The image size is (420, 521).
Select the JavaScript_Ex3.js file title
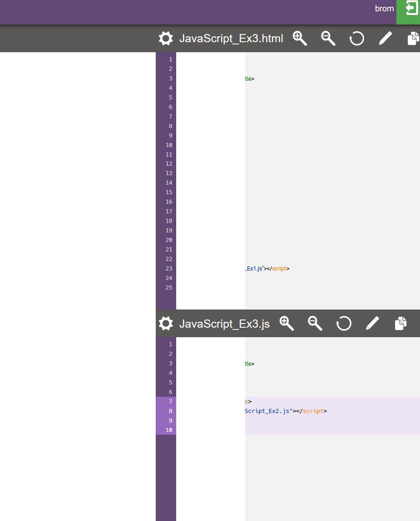(224, 324)
